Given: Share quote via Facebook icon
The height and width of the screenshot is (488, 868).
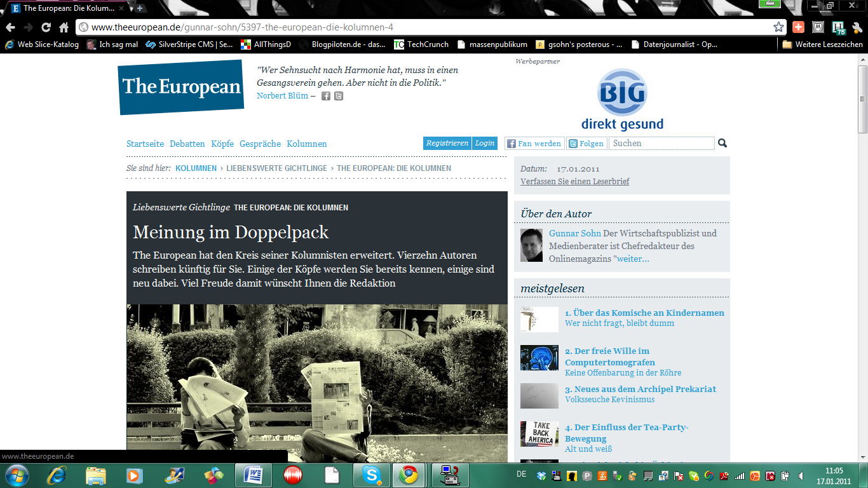Looking at the screenshot, I should (326, 96).
